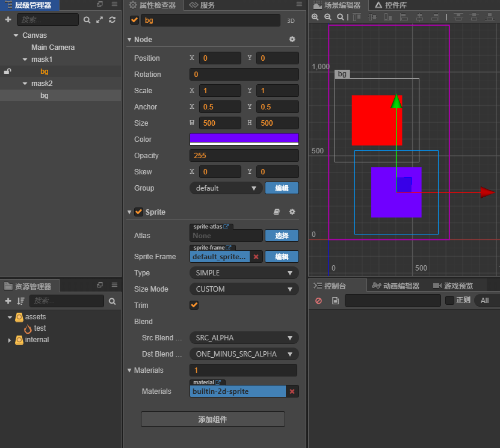Screen dimensions: 500x448
Task: Switch to the 属性检查器 inspector tab
Action: pos(152,5)
